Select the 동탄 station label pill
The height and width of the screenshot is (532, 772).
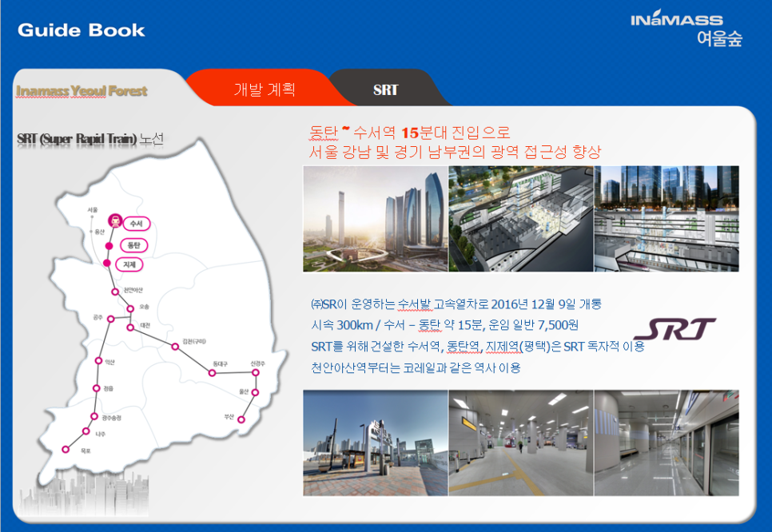click(x=134, y=245)
